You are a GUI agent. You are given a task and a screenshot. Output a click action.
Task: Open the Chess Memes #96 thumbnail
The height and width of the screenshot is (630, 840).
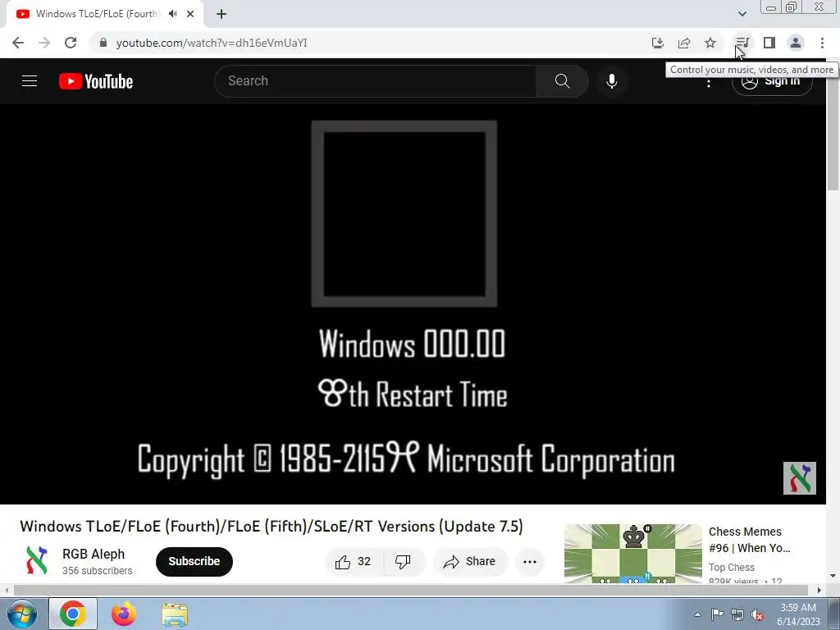[x=632, y=554]
